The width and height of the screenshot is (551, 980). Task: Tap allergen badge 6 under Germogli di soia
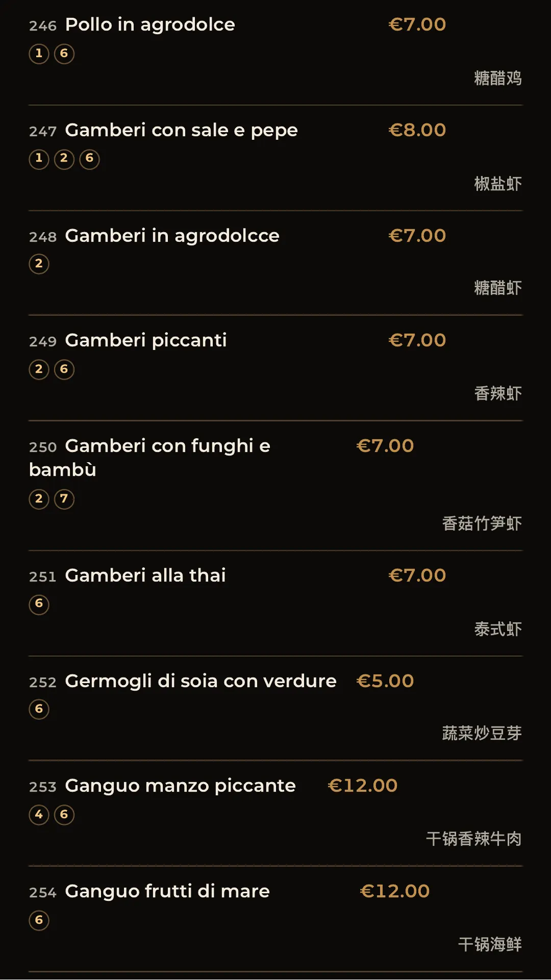tap(39, 709)
